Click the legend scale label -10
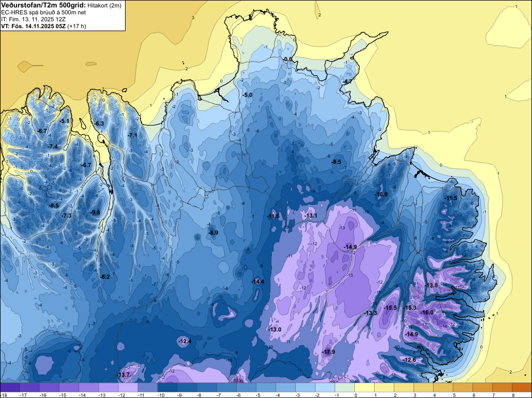The height and width of the screenshot is (398, 532). tap(161, 395)
